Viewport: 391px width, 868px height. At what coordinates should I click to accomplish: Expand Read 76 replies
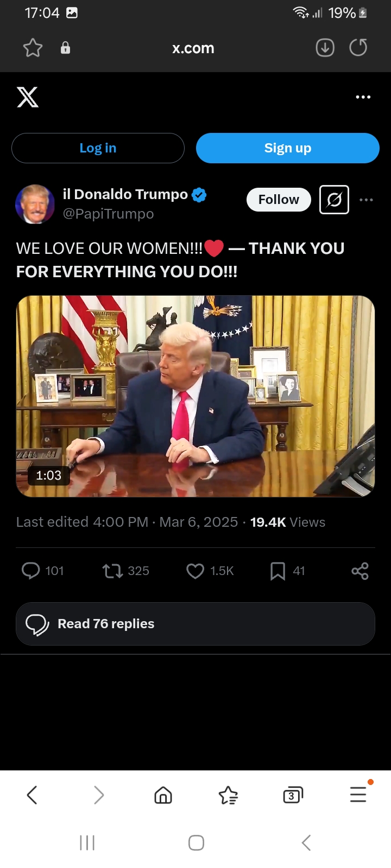[x=195, y=624]
